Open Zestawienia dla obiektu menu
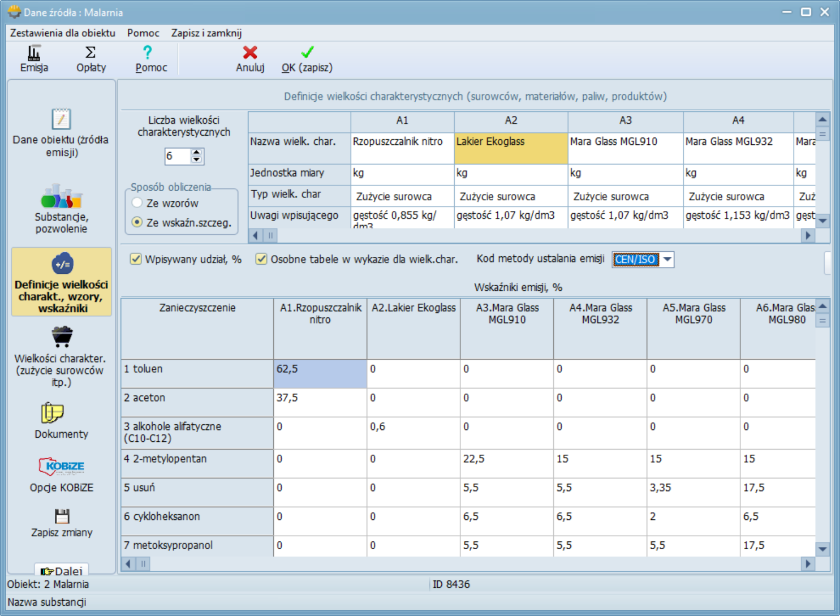 pos(62,33)
